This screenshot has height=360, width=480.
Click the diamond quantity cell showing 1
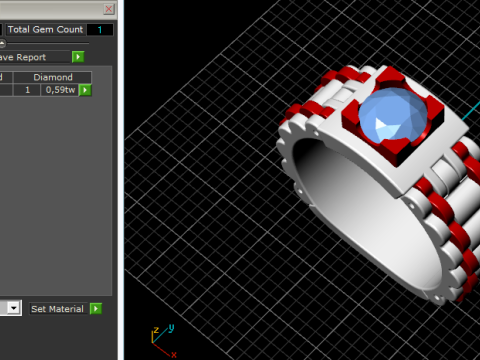click(x=27, y=90)
